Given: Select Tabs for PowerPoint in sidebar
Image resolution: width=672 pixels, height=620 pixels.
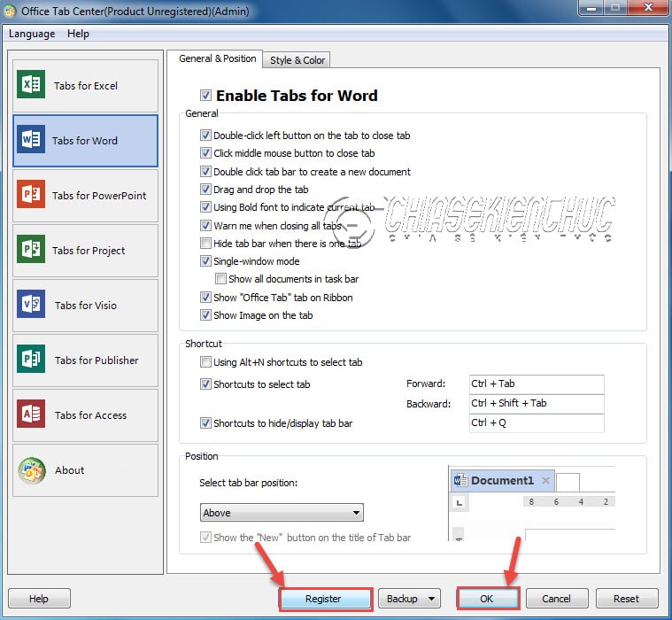Looking at the screenshot, I should 85,196.
